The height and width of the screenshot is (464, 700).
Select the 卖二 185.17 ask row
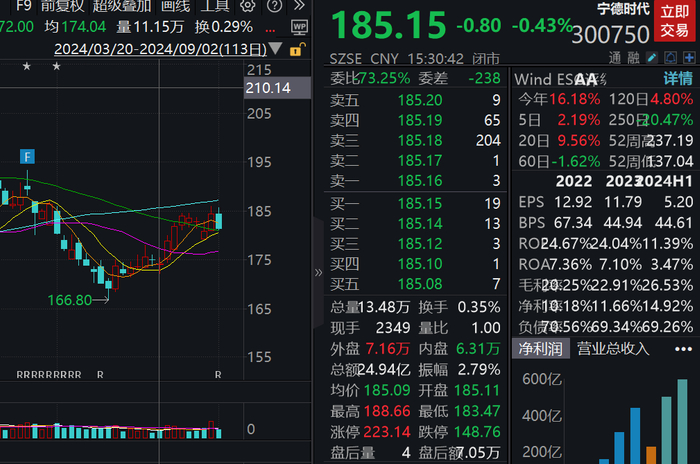pyautogui.click(x=415, y=160)
